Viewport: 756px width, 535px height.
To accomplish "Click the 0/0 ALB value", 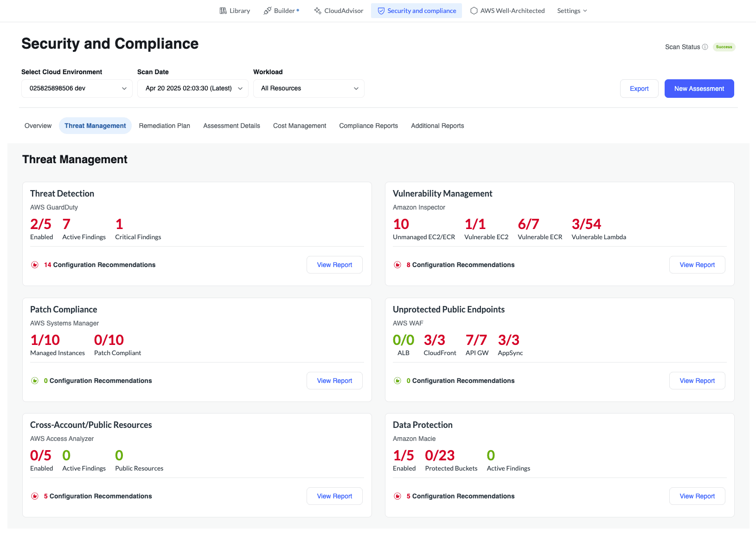I will 404,345.
